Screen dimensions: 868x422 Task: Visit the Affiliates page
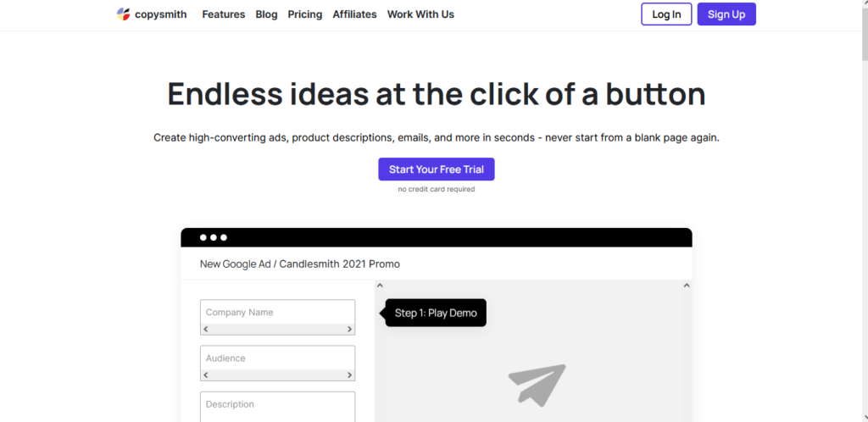coord(354,14)
